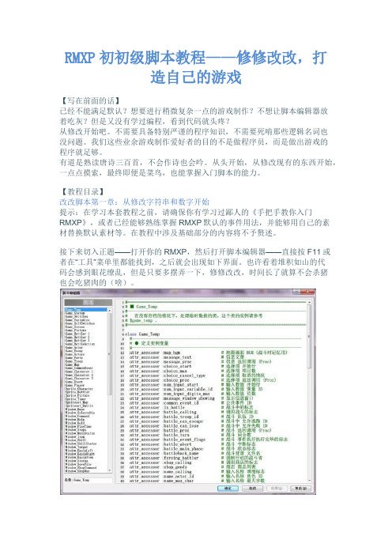Click the code editor scroll-down arrow
The height and width of the screenshot is (555, 392).
click(x=309, y=481)
